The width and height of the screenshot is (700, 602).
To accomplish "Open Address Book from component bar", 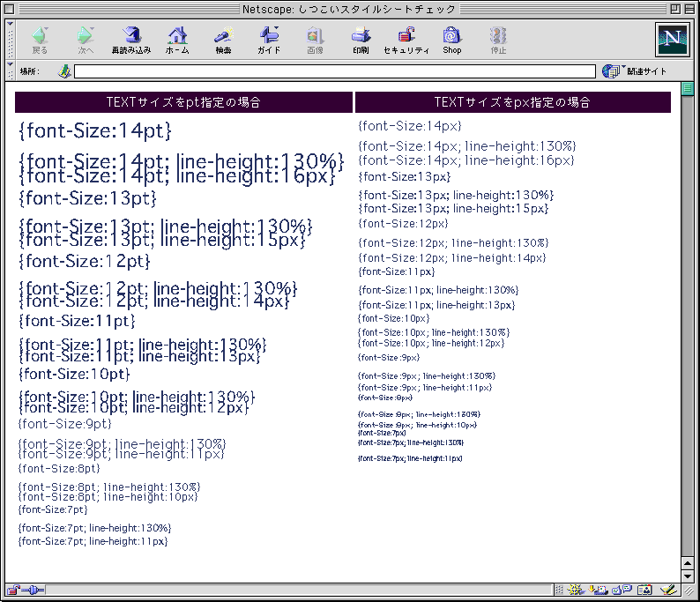I will [644, 590].
